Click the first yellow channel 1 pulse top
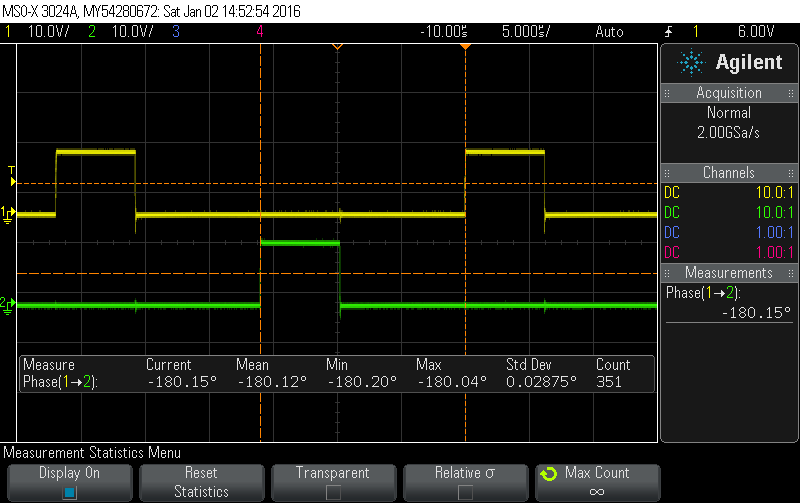 (x=96, y=152)
